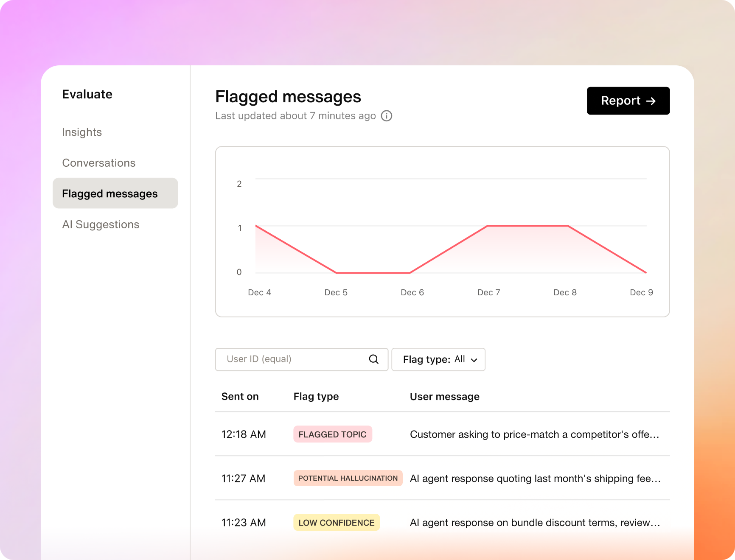Click the Flagged messages page title
The height and width of the screenshot is (560, 735).
tap(288, 97)
